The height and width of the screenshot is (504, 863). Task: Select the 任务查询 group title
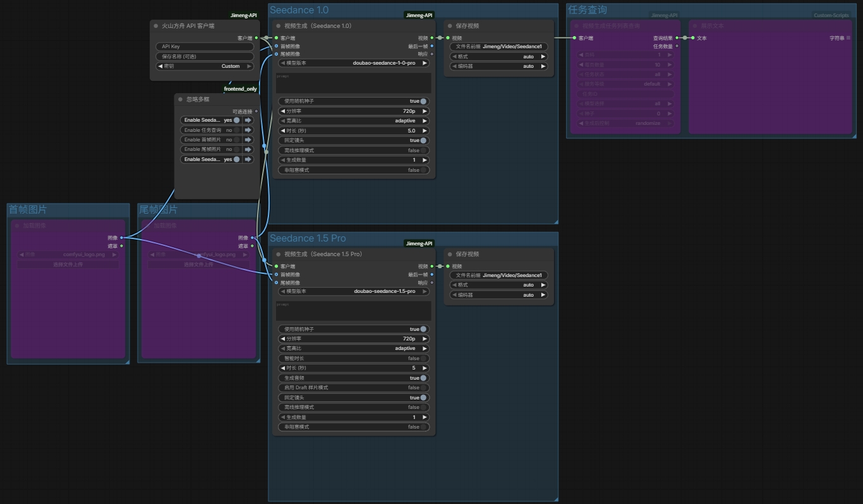coord(588,10)
